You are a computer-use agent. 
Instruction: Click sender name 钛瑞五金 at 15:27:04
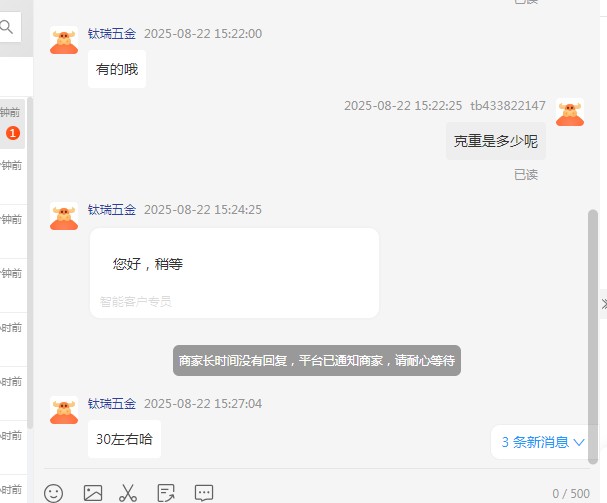pos(112,403)
